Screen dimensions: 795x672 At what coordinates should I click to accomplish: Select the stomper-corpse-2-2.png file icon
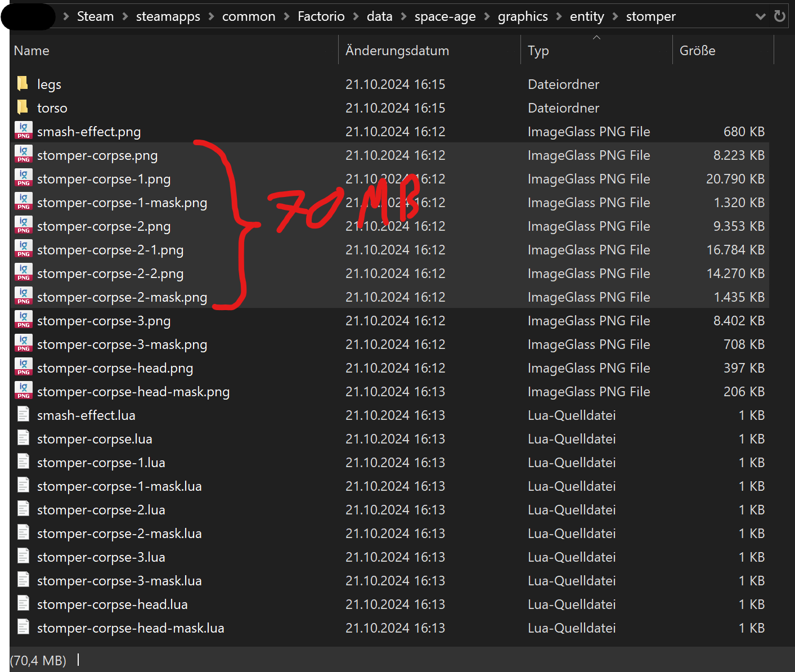coord(24,273)
